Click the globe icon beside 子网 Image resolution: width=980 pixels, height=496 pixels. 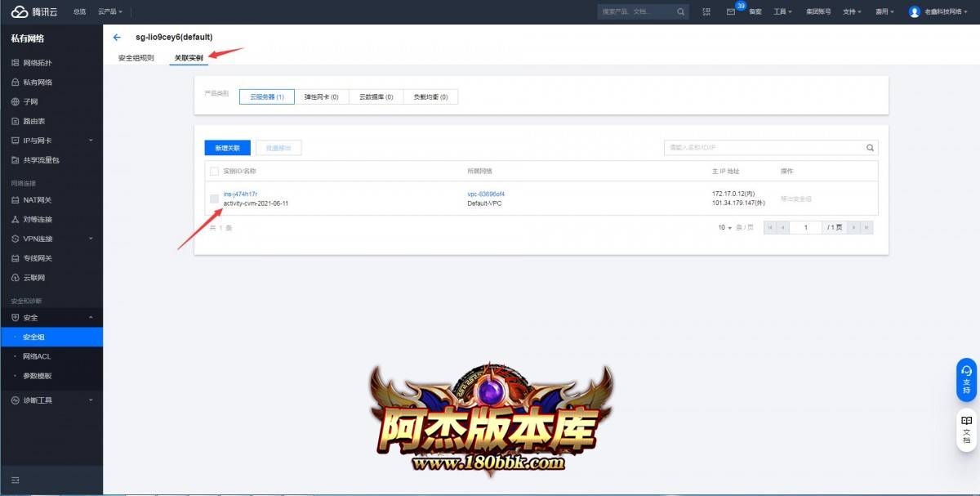tap(15, 102)
